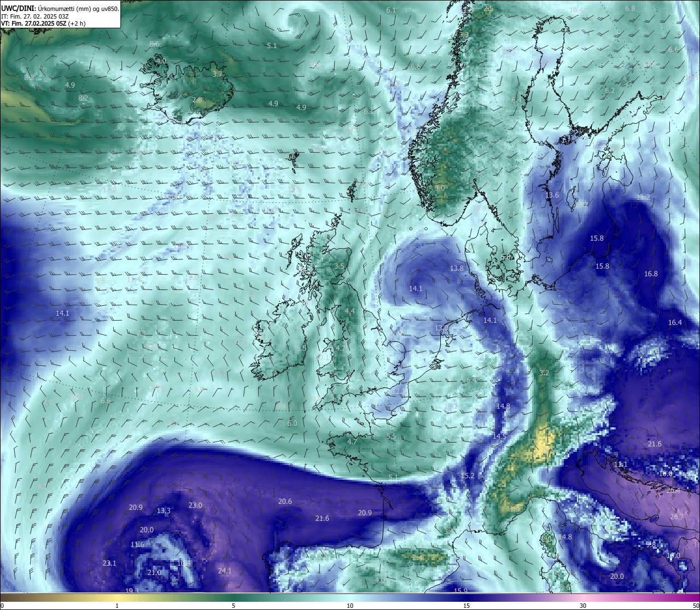Image resolution: width=700 pixels, height=610 pixels.
Task: Select the 10.4 value near the top edge
Action: click(x=575, y=10)
